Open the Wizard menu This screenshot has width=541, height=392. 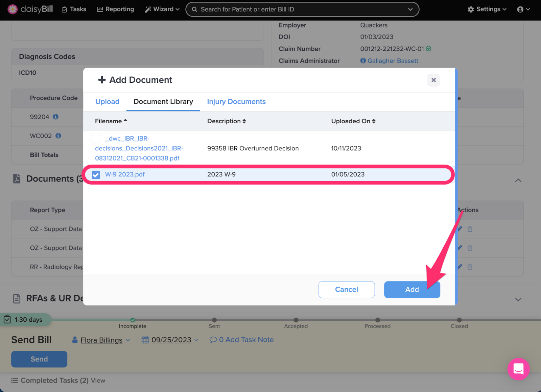[x=162, y=9]
